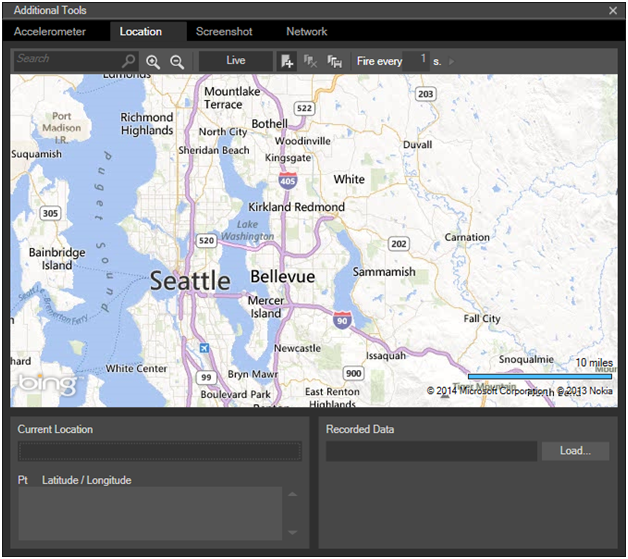The height and width of the screenshot is (559, 628).
Task: Zoom out of the map
Action: pyautogui.click(x=177, y=61)
